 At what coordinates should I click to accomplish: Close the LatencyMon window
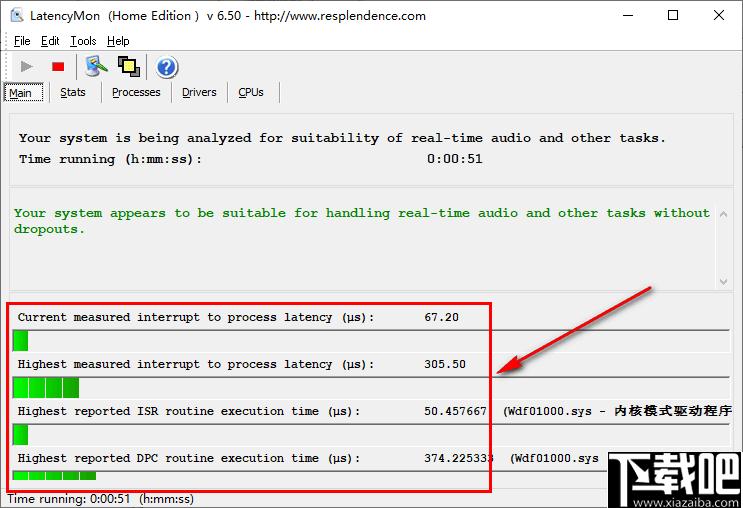(x=718, y=16)
